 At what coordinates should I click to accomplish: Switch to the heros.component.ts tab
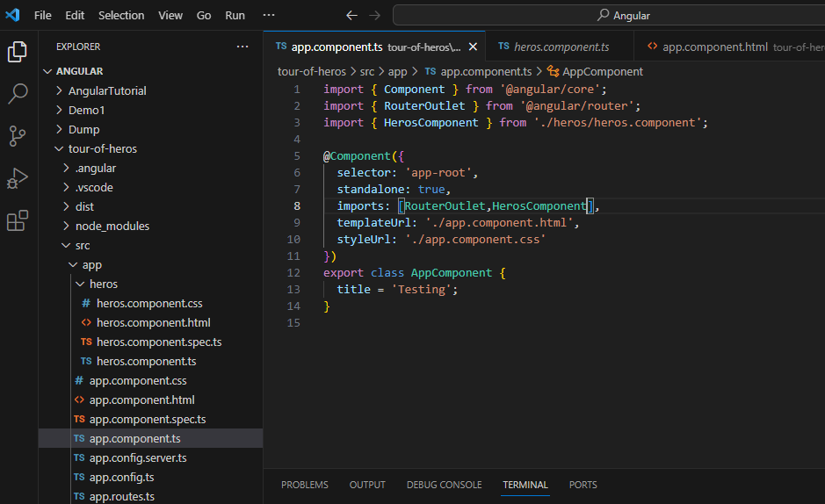561,47
